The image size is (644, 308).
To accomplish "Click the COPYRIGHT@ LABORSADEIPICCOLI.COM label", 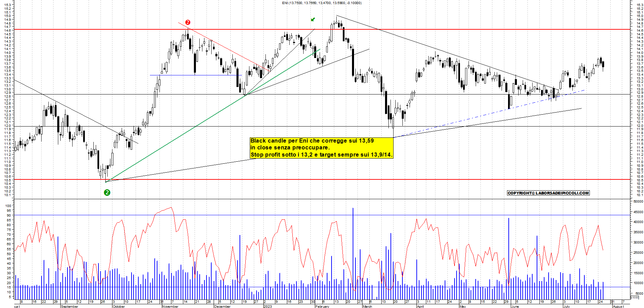I will pyautogui.click(x=548, y=193).
